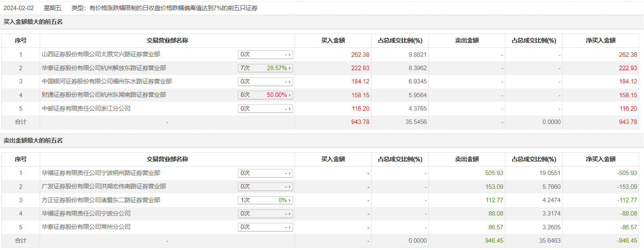Open 华泰证券杭州解放东路证券营业部 link

pos(104,68)
